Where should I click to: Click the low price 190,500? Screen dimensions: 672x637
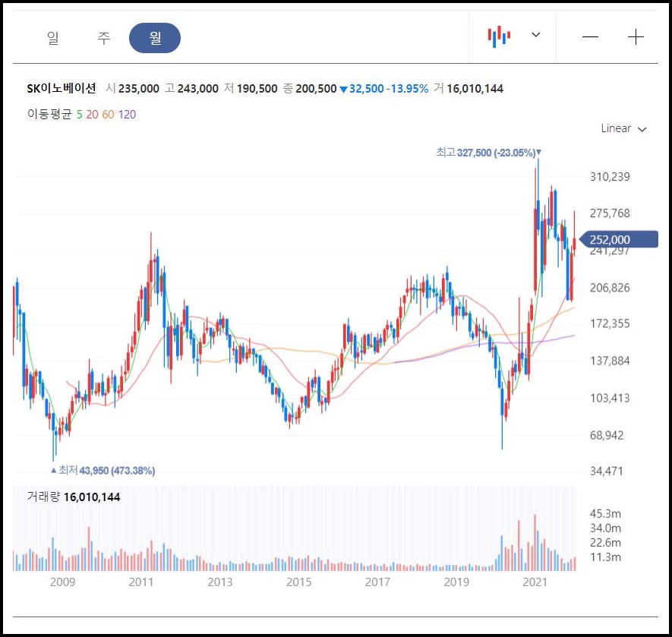pyautogui.click(x=257, y=89)
